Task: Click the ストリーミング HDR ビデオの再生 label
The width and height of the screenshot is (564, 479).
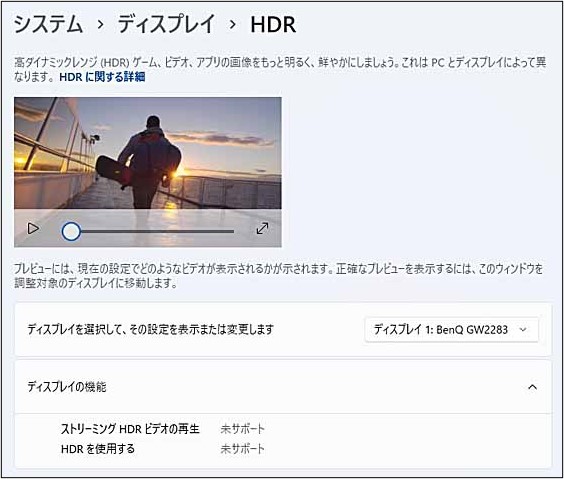Action: [x=130, y=429]
